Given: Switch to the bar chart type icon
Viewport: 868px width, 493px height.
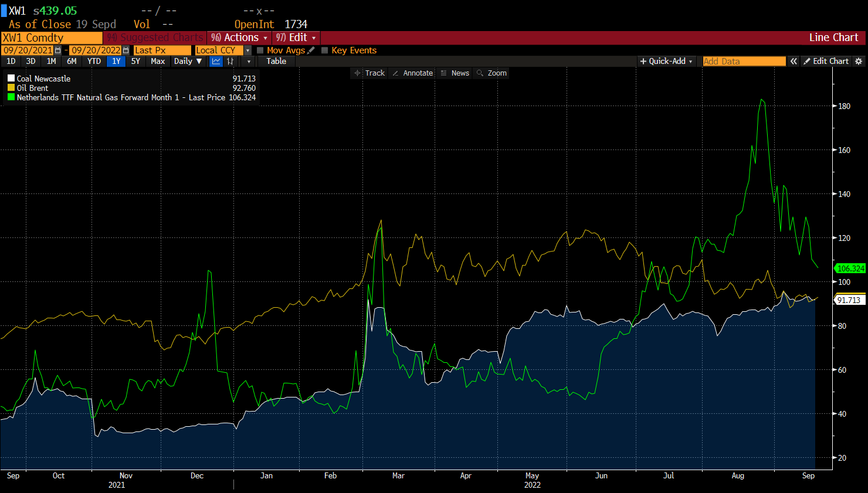Looking at the screenshot, I should (230, 61).
